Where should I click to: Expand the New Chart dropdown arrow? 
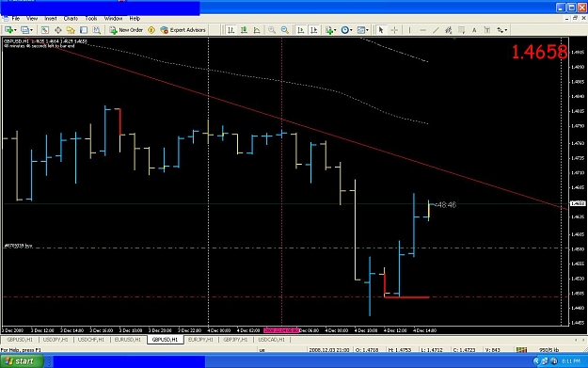pos(15,30)
